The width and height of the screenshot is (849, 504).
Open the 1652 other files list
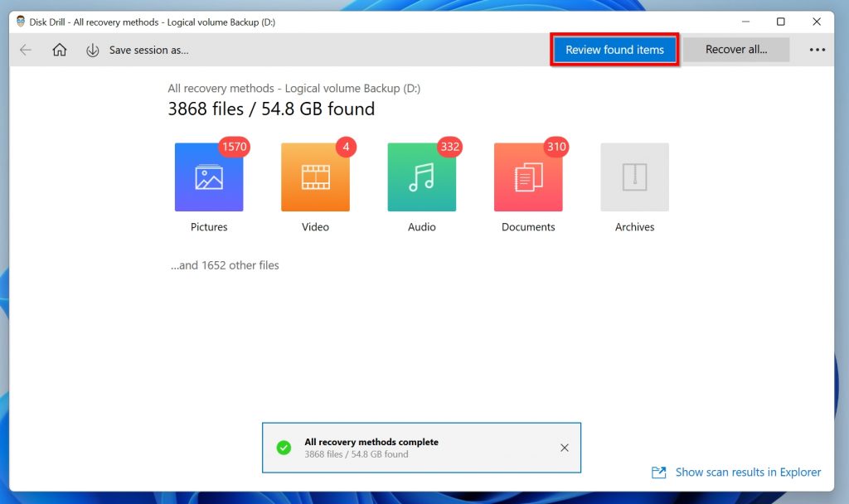click(225, 265)
